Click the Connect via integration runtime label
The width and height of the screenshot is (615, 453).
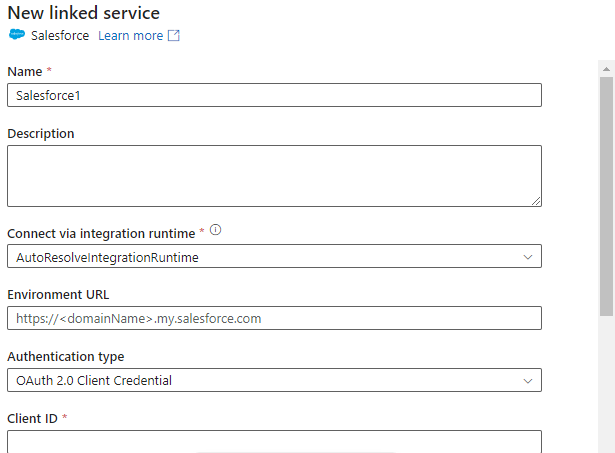pyautogui.click(x=101, y=234)
